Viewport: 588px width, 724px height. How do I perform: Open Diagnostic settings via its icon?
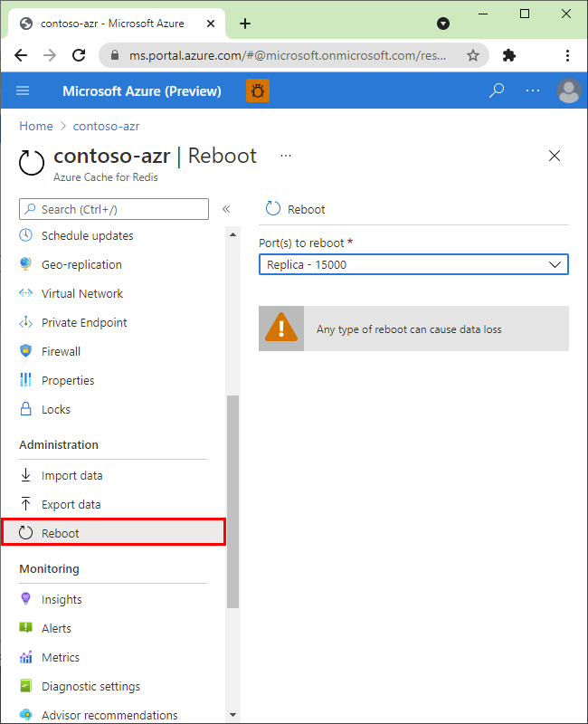[x=27, y=686]
